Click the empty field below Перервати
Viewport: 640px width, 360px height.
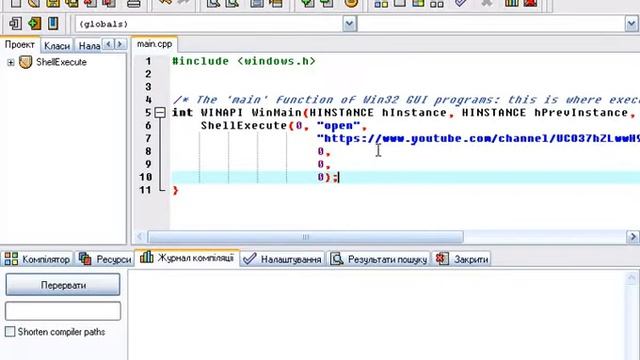point(63,311)
